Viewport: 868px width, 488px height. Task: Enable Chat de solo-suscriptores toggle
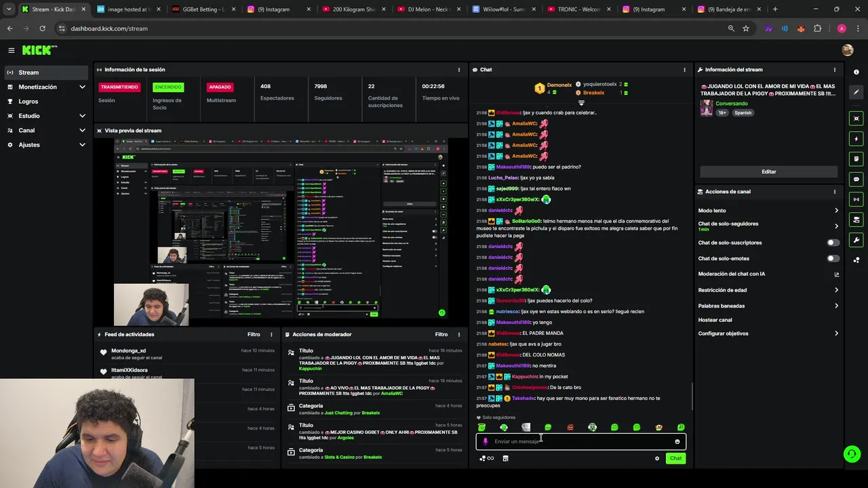(x=833, y=243)
